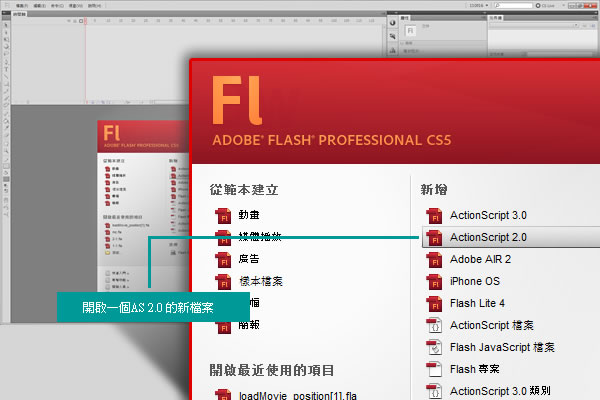The height and width of the screenshot is (400, 600).
Task: Select the Lasso tool
Action: [6, 54]
